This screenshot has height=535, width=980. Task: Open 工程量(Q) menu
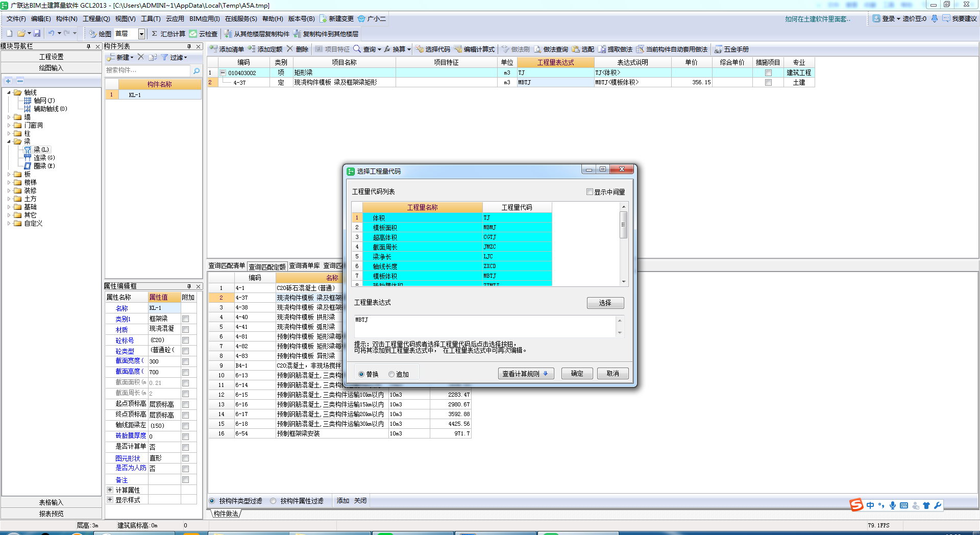pos(96,18)
